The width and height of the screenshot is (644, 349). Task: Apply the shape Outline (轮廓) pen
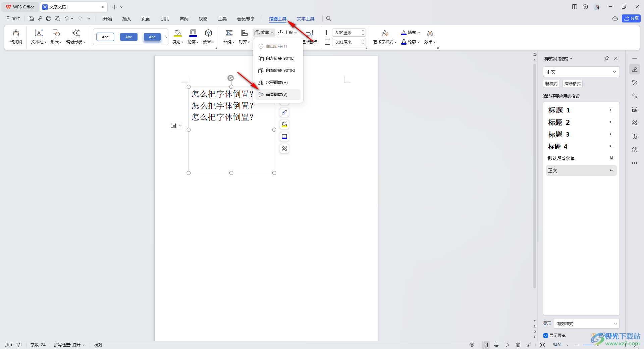point(193,33)
